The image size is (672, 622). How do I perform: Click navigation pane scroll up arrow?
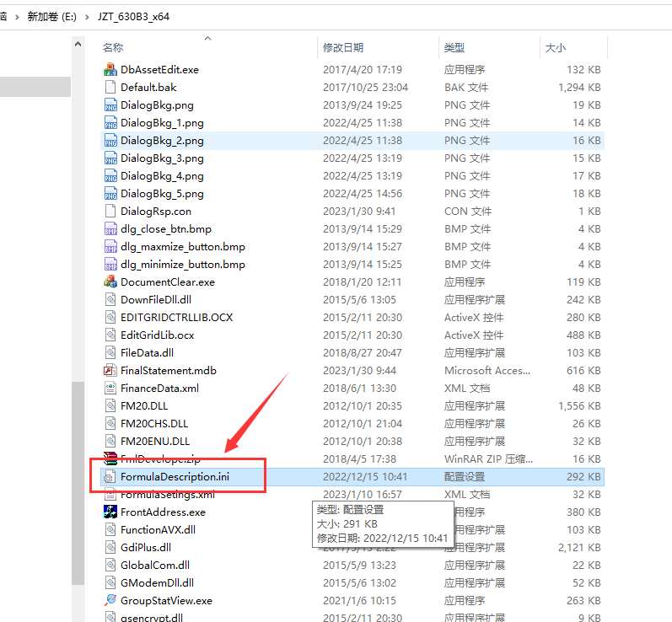click(78, 44)
